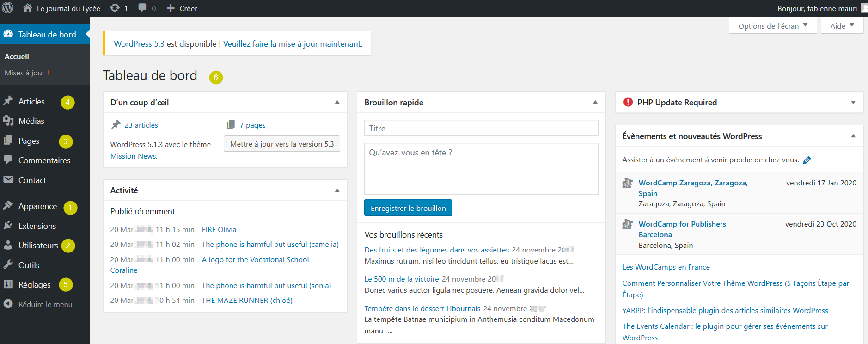Open the Options de l'écran dropdown
868x344 pixels.
pyautogui.click(x=773, y=26)
